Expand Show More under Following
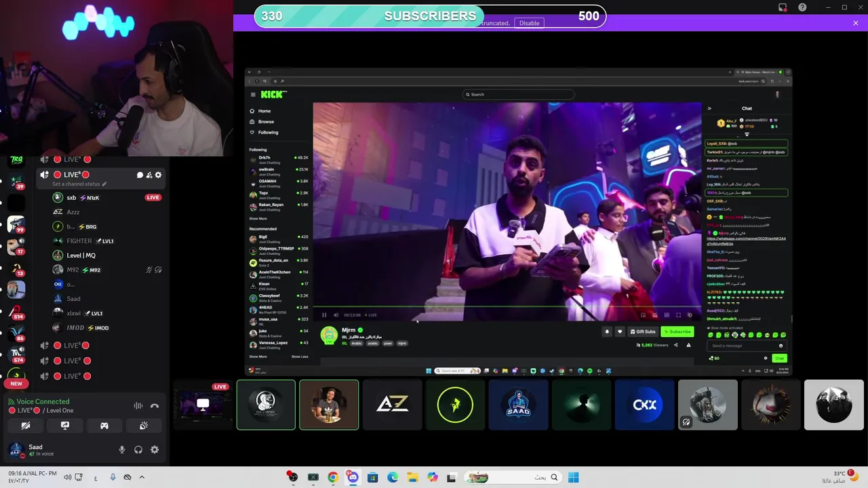Image resolution: width=868 pixels, height=488 pixels. (258, 219)
